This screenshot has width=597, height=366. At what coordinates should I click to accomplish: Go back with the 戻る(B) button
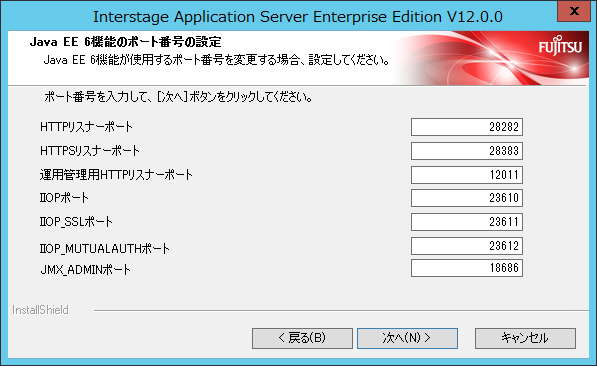click(x=302, y=338)
